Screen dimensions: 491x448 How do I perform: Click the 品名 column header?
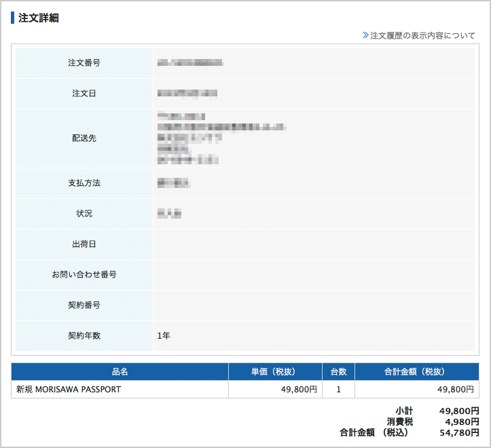pos(120,371)
